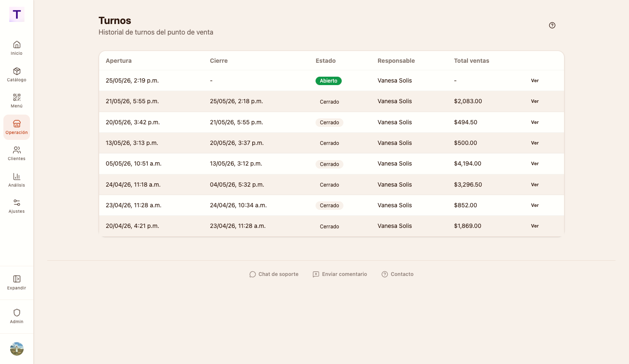
Task: Click Ver for the $494.50 shift
Action: (535, 122)
